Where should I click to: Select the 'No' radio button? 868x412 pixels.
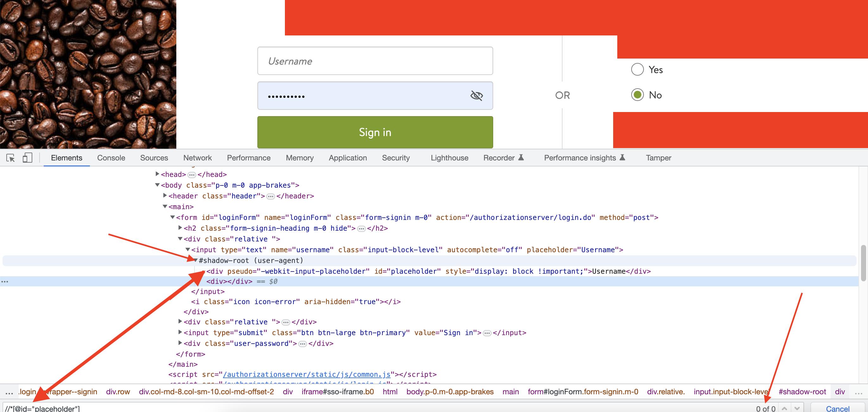[637, 95]
